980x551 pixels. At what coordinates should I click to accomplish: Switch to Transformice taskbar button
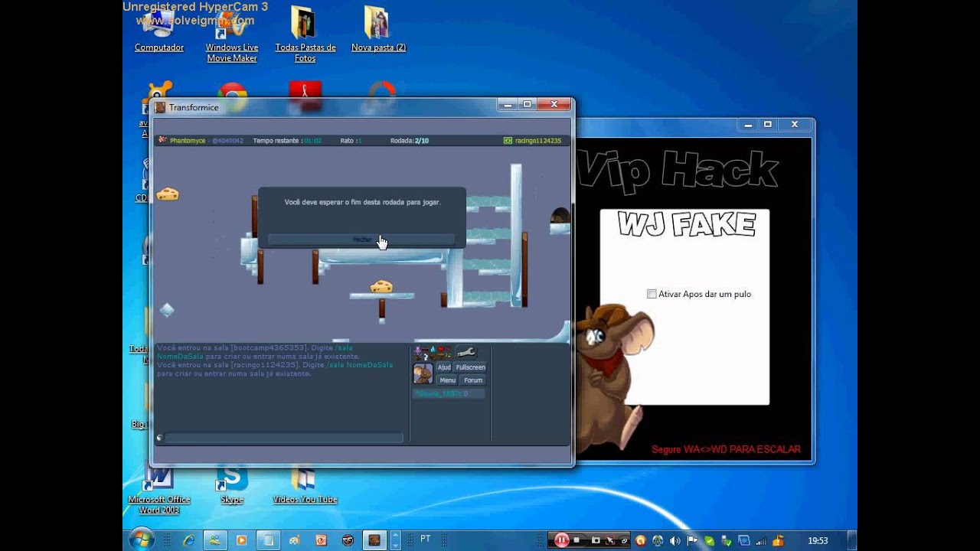(x=374, y=540)
